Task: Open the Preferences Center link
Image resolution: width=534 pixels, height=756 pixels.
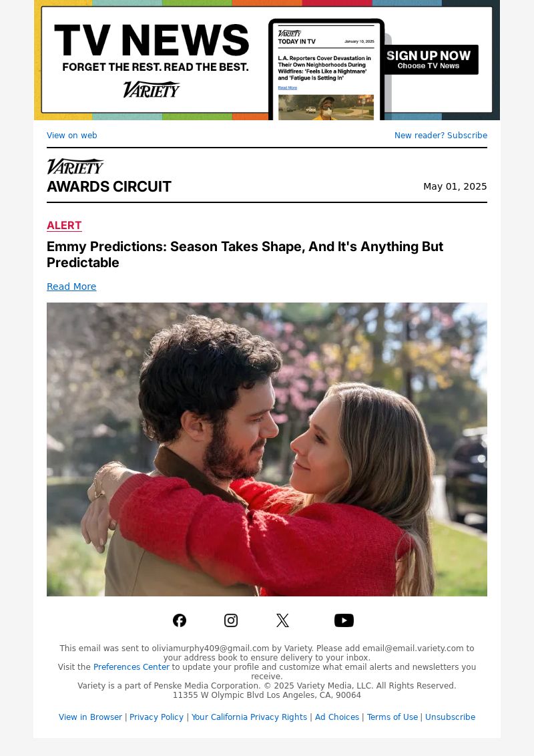Action: [x=131, y=667]
